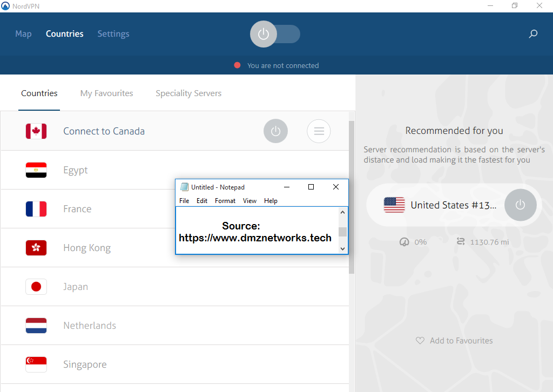553x392 pixels.
Task: Click the Notepad vertical scrollbar thumb
Action: click(342, 232)
